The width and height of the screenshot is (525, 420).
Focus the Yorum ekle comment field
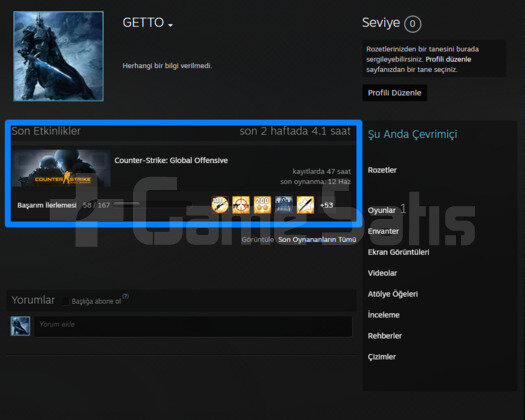click(194, 326)
